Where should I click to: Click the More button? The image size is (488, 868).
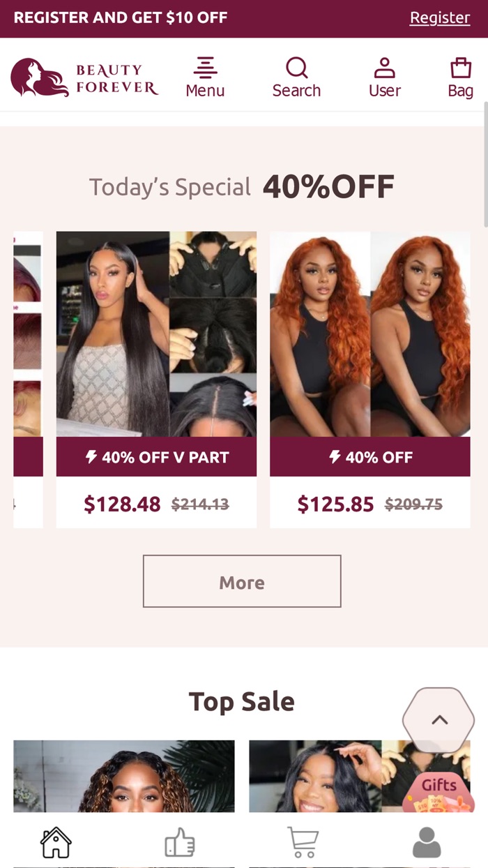tap(242, 581)
